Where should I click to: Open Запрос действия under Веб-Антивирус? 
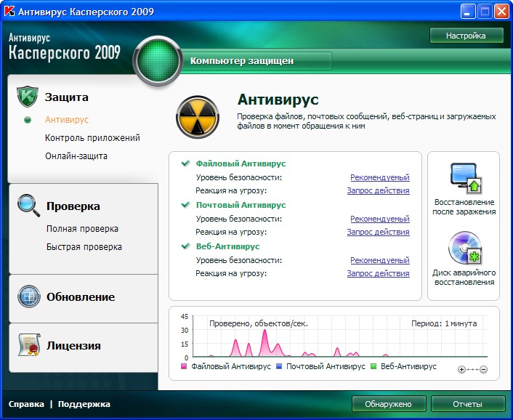tap(378, 273)
